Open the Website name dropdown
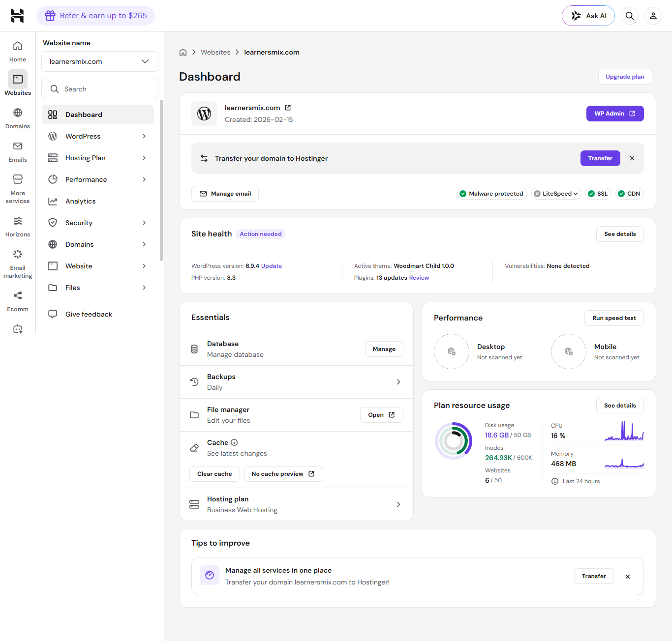 [x=100, y=61]
